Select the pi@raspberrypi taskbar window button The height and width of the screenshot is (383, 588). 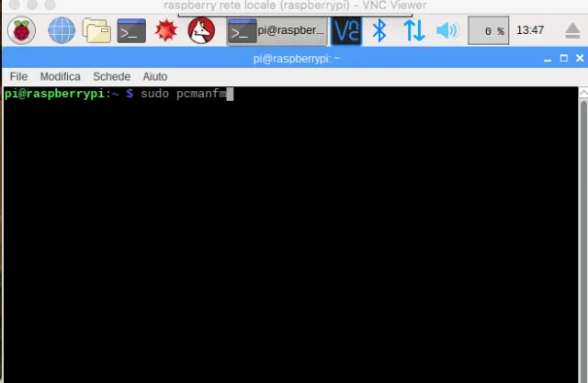point(277,30)
